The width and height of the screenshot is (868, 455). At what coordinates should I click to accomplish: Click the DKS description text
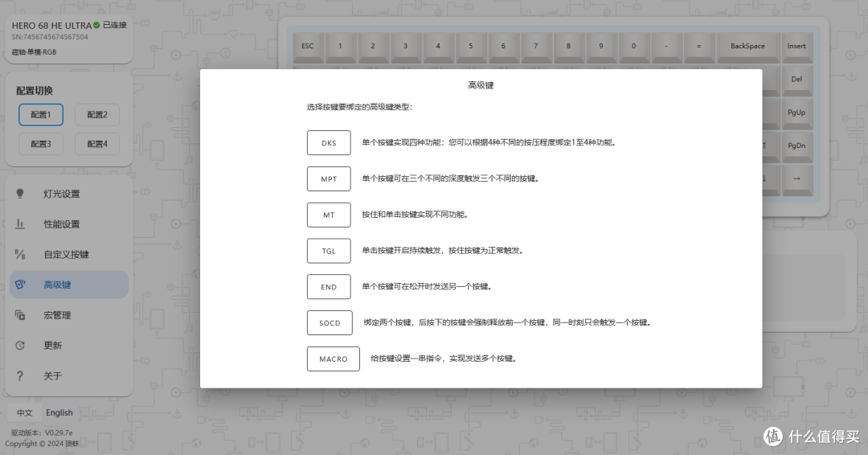click(x=489, y=143)
